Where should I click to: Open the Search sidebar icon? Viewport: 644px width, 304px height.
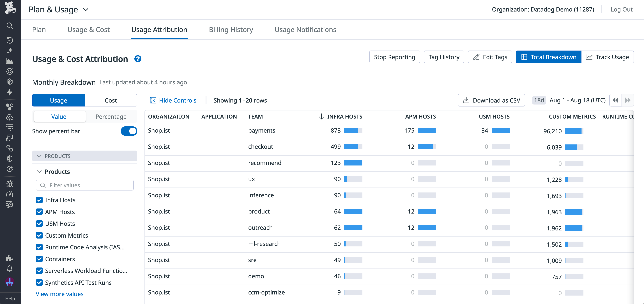pyautogui.click(x=10, y=26)
